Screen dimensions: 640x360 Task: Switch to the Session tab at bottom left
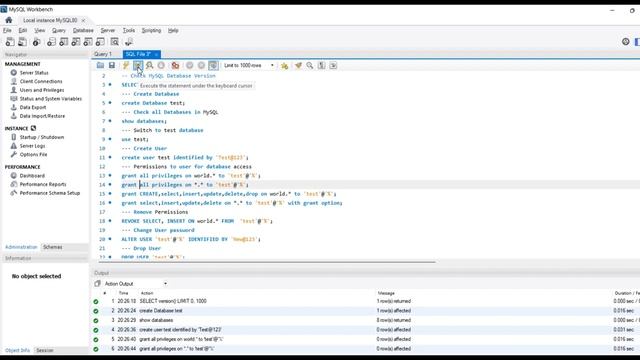pyautogui.click(x=44, y=350)
